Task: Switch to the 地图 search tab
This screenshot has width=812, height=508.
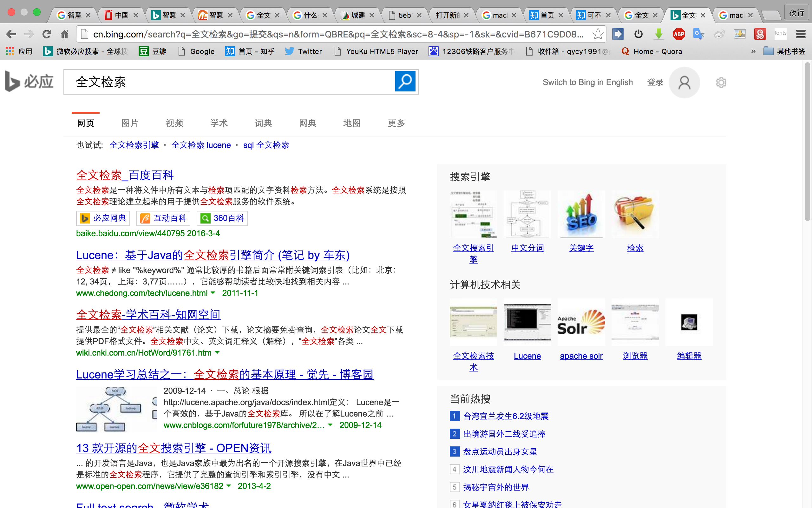Action: [352, 123]
